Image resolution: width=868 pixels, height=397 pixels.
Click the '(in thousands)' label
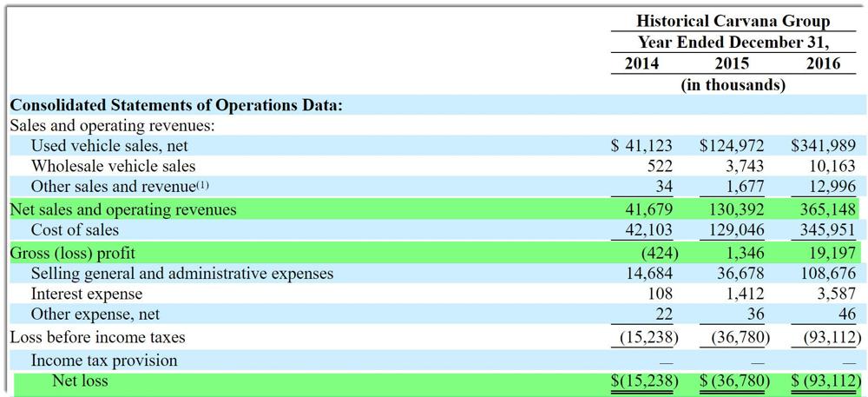[x=733, y=85]
